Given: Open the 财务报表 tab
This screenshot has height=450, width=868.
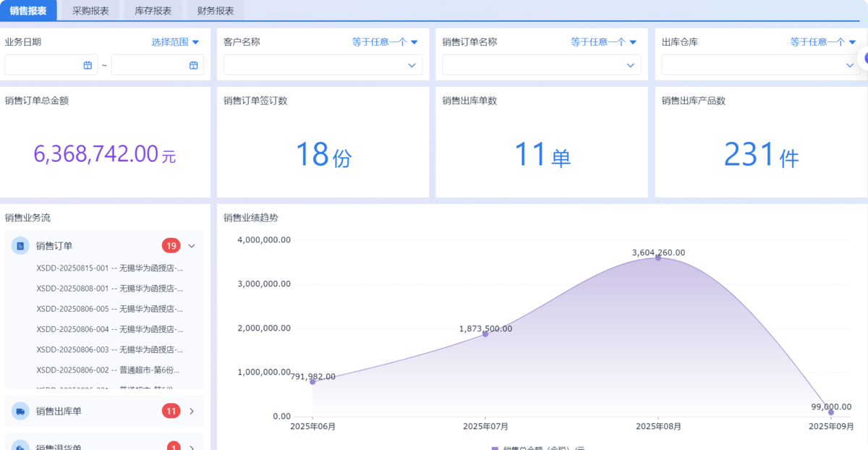Looking at the screenshot, I should (216, 11).
